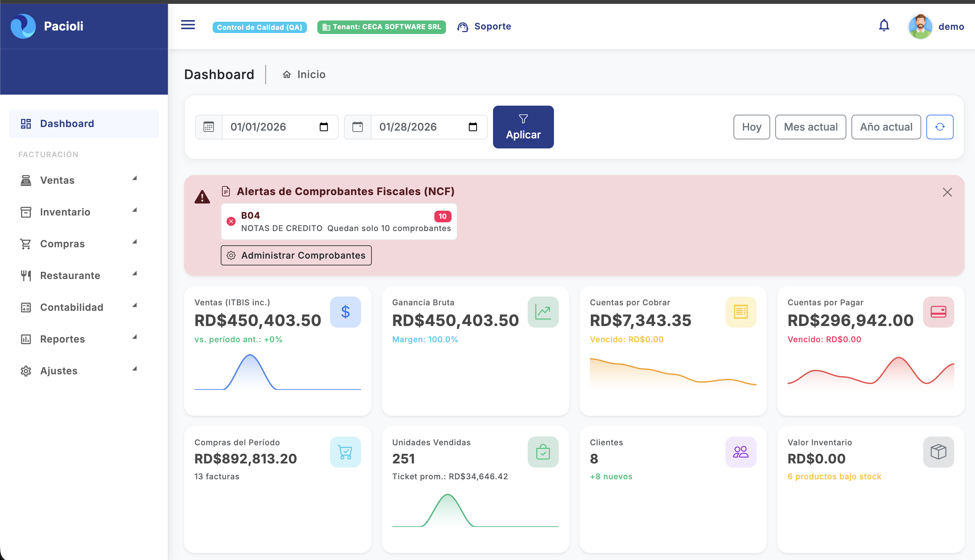Collapse the sidebar with the hamburger menu
Screen dimensions: 975x560
point(188,25)
